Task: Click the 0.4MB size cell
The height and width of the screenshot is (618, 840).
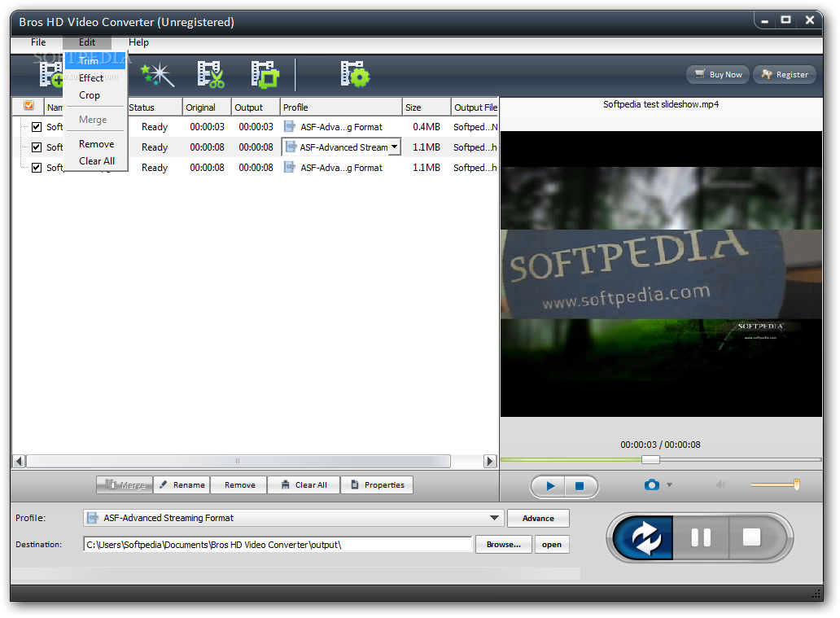Action: pyautogui.click(x=427, y=127)
